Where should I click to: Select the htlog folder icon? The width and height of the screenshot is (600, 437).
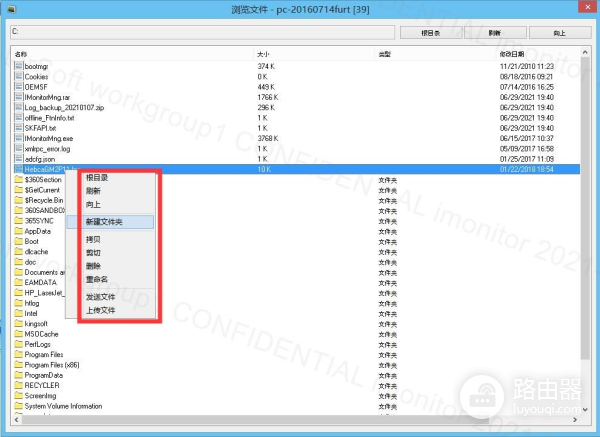click(x=18, y=303)
